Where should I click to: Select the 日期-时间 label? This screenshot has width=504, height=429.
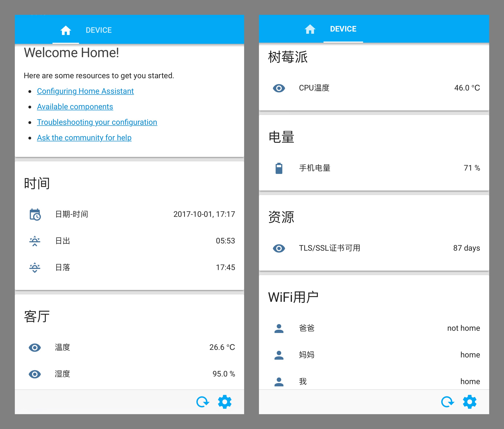(72, 214)
